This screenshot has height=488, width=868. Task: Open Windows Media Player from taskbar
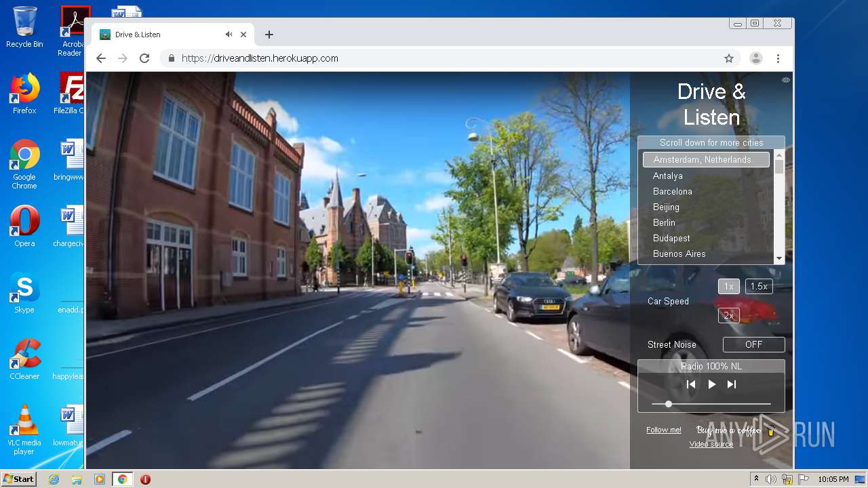100,479
